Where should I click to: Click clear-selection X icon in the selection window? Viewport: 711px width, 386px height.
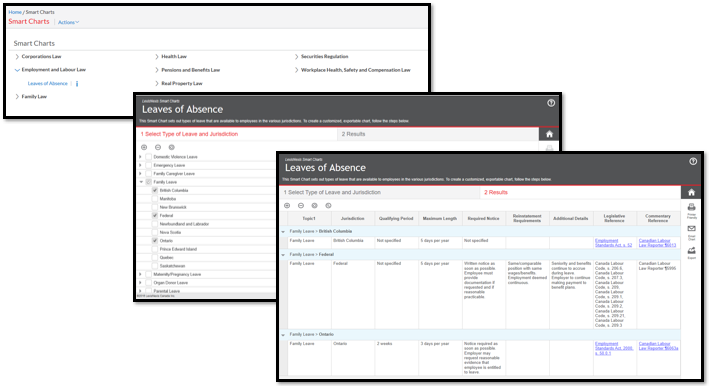click(171, 147)
